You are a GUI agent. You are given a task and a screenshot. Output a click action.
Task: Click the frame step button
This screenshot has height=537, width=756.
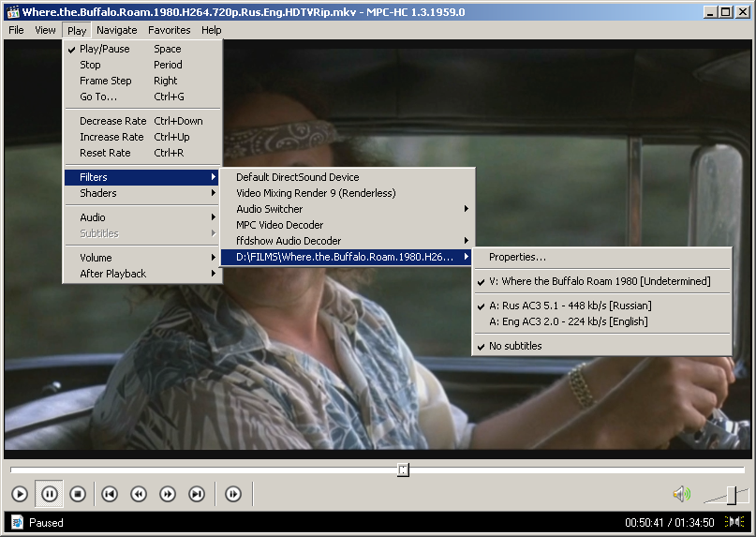pyautogui.click(x=233, y=494)
